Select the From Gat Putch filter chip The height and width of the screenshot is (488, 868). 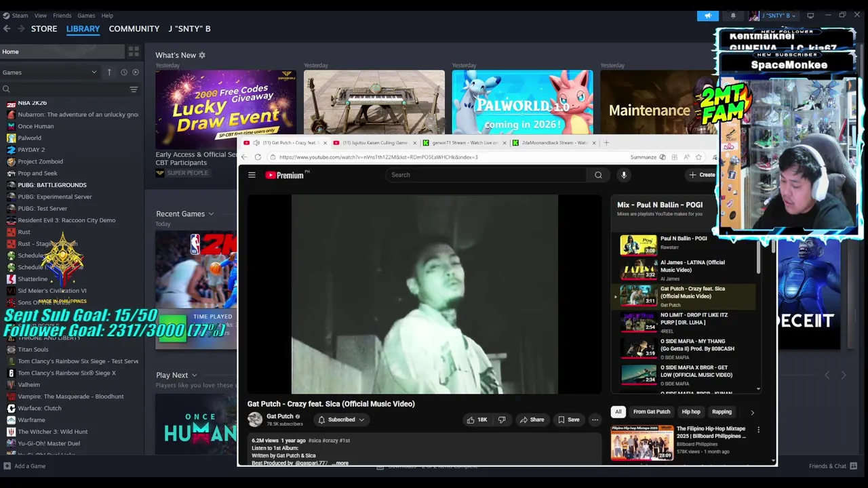[x=651, y=412]
